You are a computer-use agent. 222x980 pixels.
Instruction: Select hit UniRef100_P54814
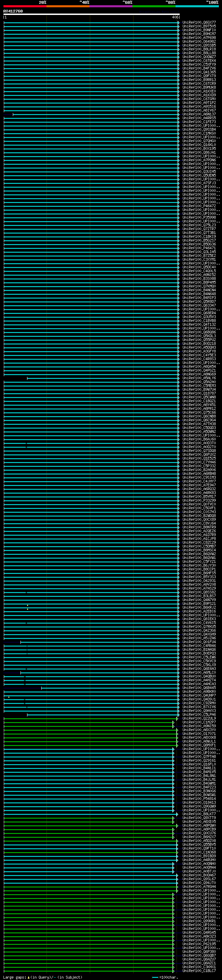[199, 799]
